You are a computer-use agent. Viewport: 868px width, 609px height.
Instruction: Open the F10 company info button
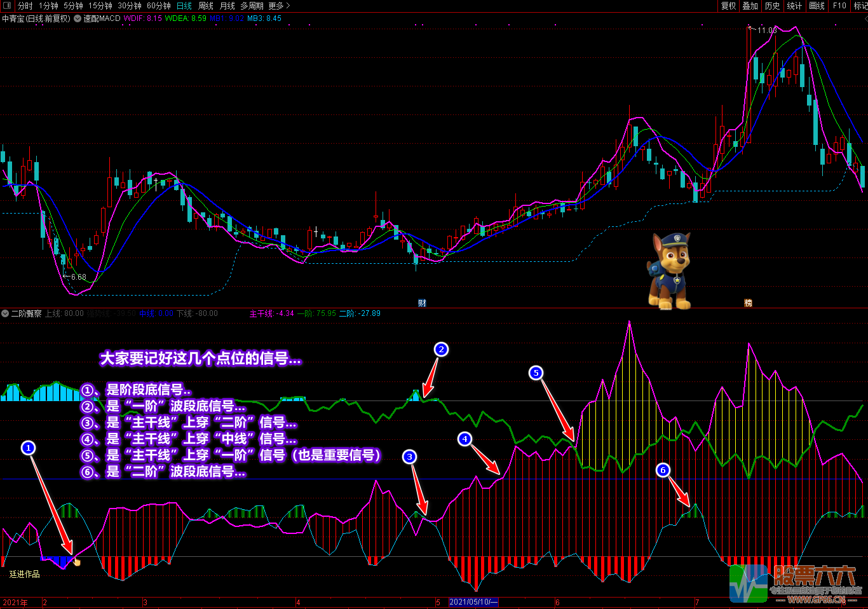point(839,6)
